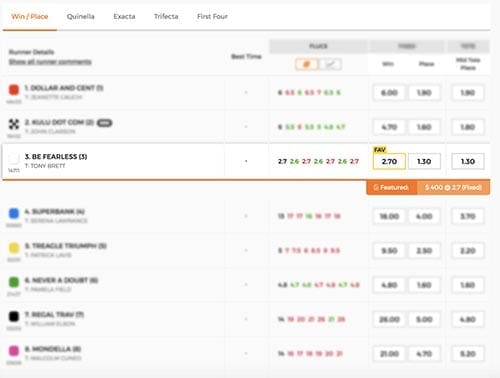Viewport: 500px width, 378px height.
Task: Click Never A Doubt green silk icon
Action: pos(14,282)
